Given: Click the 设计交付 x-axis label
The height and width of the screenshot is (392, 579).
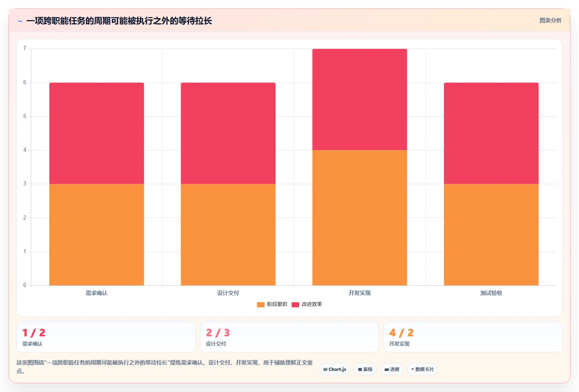Looking at the screenshot, I should [x=228, y=293].
